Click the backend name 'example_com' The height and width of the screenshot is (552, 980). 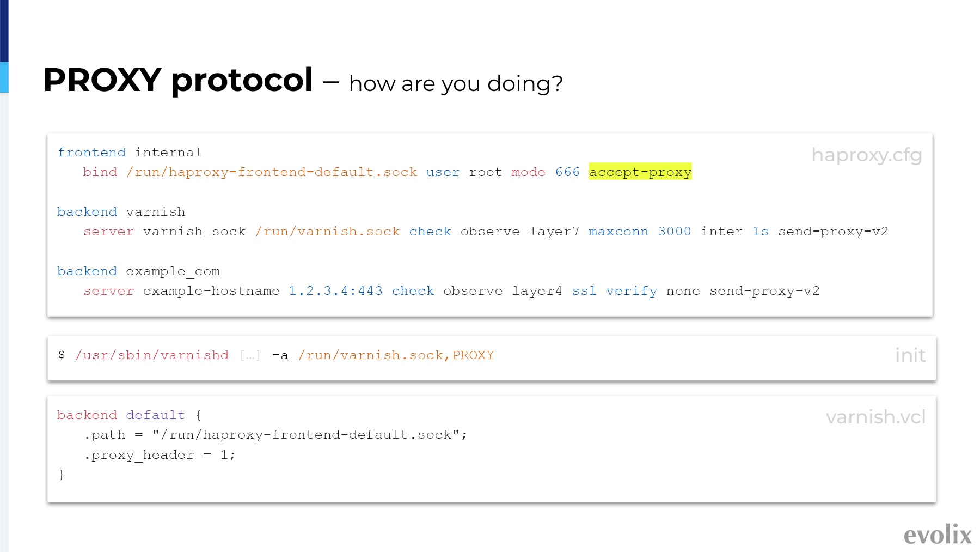point(173,271)
